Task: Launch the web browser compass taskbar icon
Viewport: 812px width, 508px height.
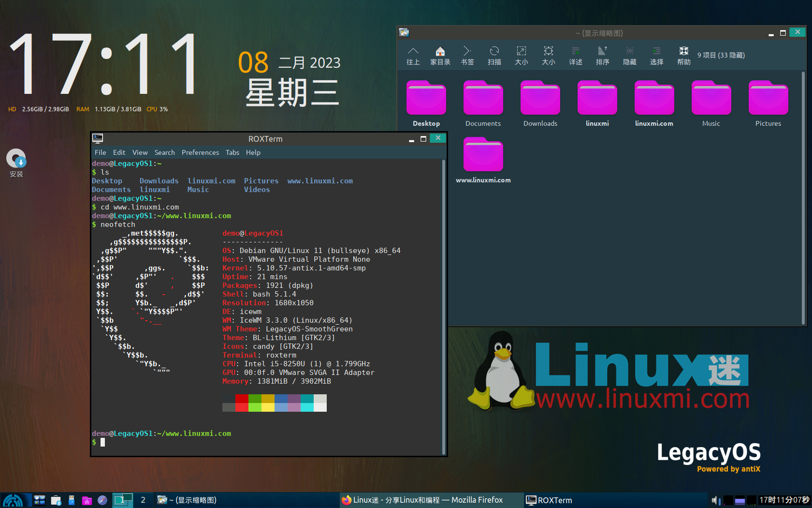Action: pyautogui.click(x=102, y=500)
